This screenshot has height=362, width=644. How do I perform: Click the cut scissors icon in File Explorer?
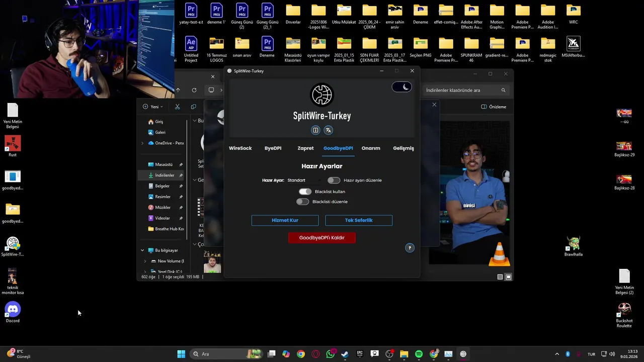coord(177,107)
